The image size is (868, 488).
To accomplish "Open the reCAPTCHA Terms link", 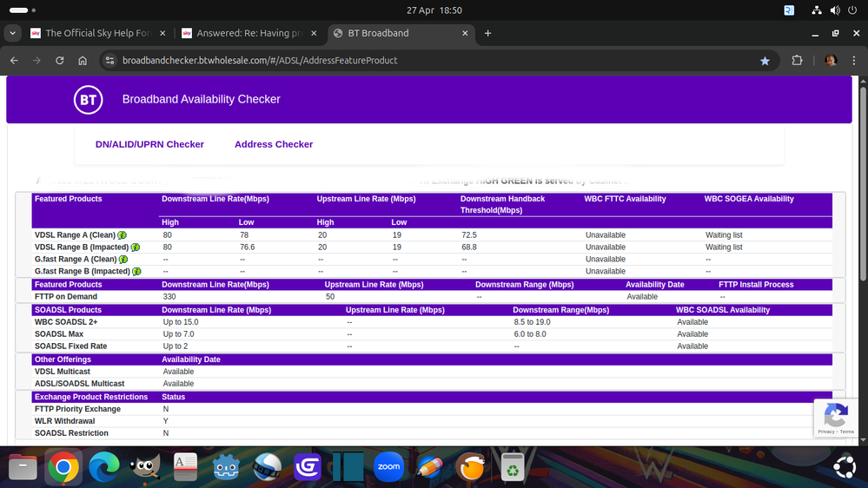I will (x=847, y=432).
